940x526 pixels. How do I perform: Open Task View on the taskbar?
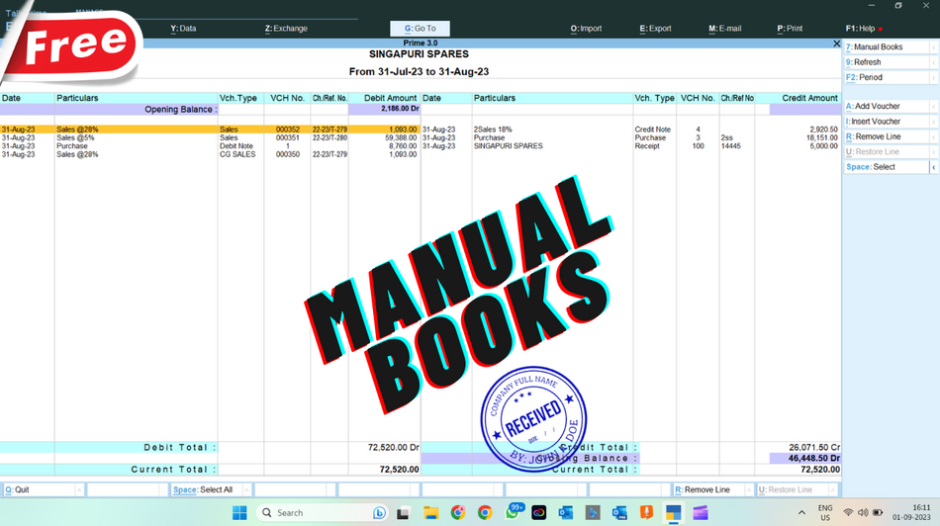404,513
